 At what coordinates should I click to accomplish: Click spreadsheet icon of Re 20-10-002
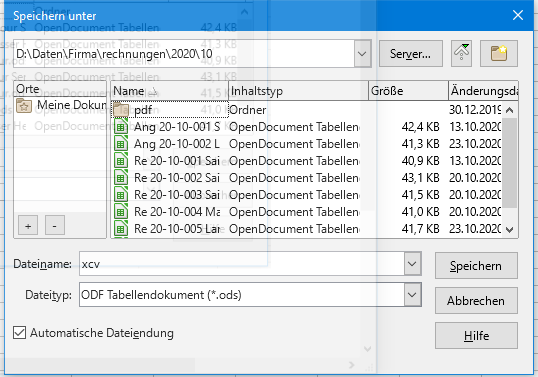[121, 178]
